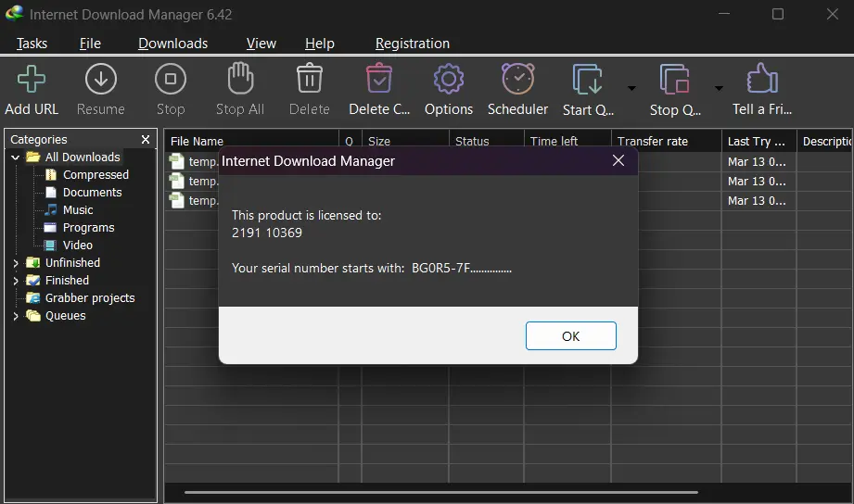Click the Compressed folder icon

(x=51, y=175)
